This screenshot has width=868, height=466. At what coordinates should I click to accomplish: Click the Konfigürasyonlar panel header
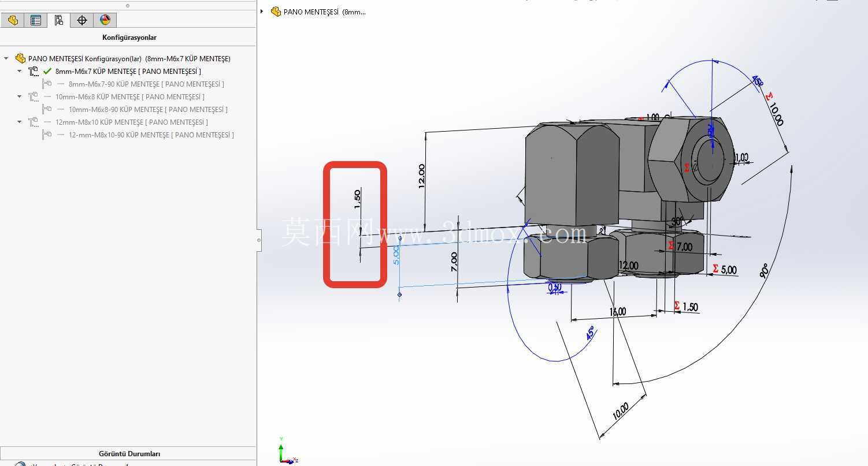coord(128,38)
